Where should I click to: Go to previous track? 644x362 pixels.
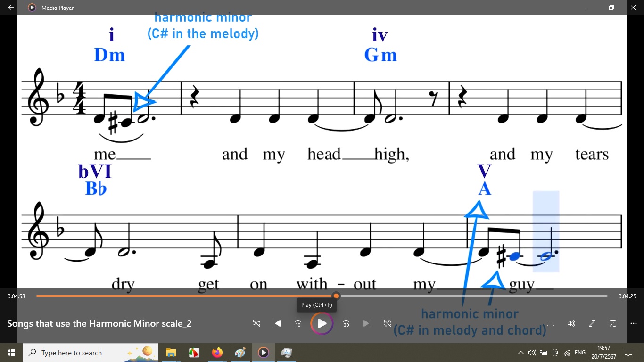point(277,323)
